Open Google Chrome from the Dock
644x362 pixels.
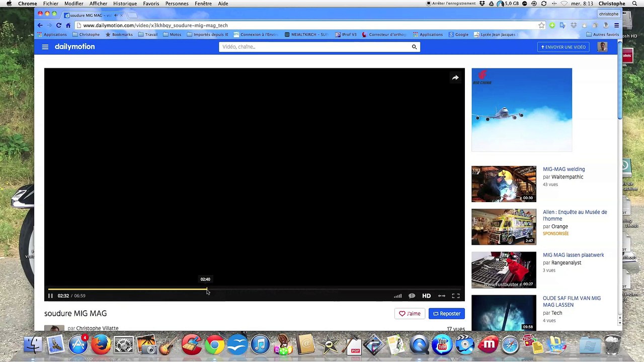[215, 345]
